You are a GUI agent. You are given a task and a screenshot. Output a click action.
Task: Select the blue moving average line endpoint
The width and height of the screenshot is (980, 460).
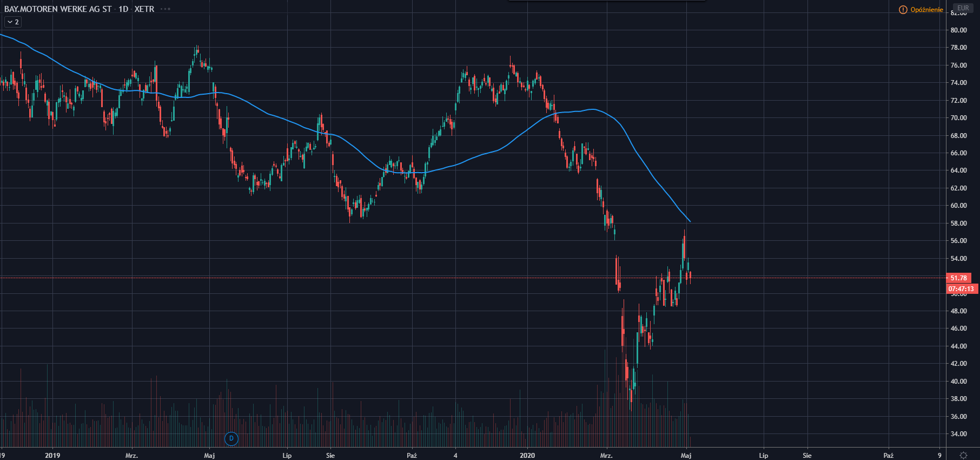tap(690, 221)
